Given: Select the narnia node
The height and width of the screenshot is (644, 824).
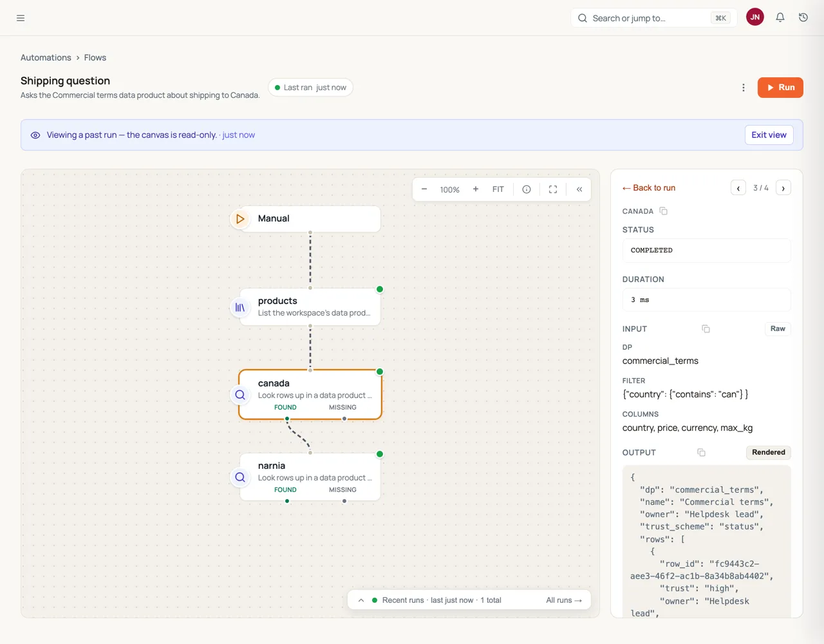Looking at the screenshot, I should (x=310, y=477).
